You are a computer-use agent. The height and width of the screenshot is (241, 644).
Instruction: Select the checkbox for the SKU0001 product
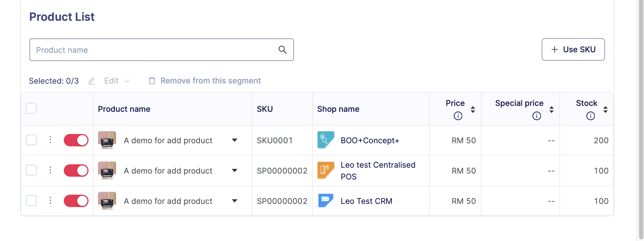point(31,140)
